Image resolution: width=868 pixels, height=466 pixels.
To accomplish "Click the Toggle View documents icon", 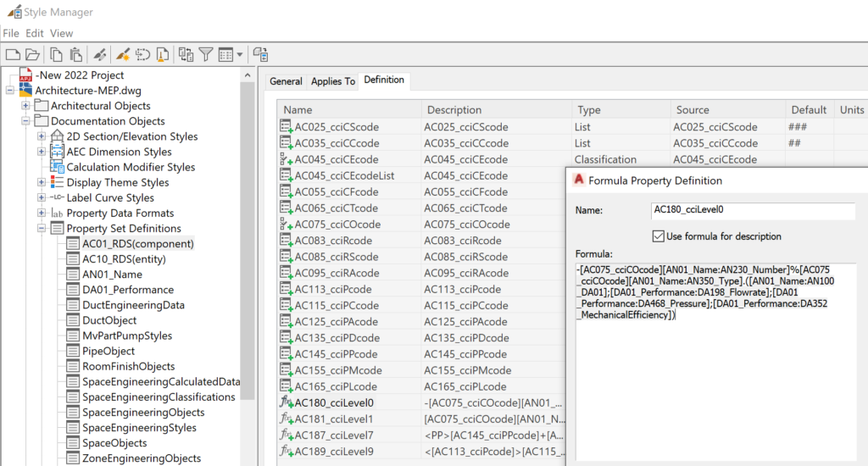I will coord(186,54).
